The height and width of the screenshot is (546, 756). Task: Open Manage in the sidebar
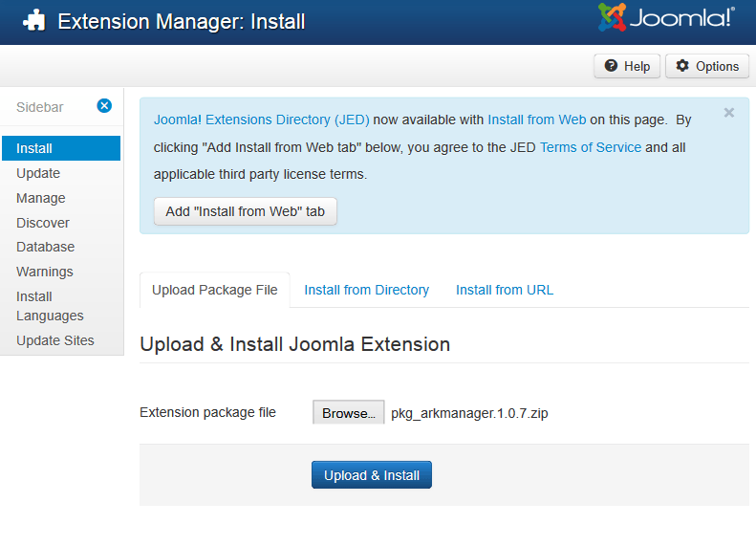point(41,198)
